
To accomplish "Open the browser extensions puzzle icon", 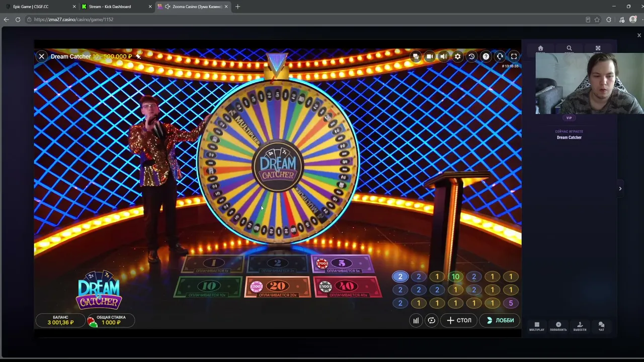I will click(x=609, y=20).
